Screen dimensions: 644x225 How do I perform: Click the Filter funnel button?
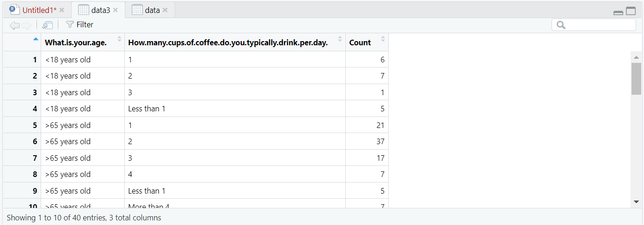80,24
